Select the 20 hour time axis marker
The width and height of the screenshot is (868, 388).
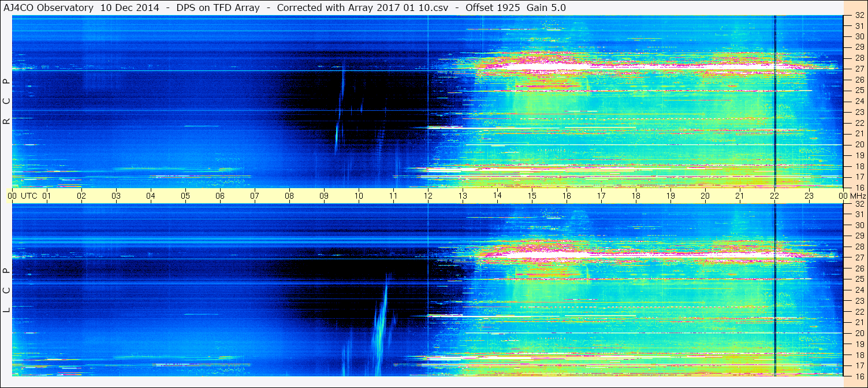click(705, 196)
